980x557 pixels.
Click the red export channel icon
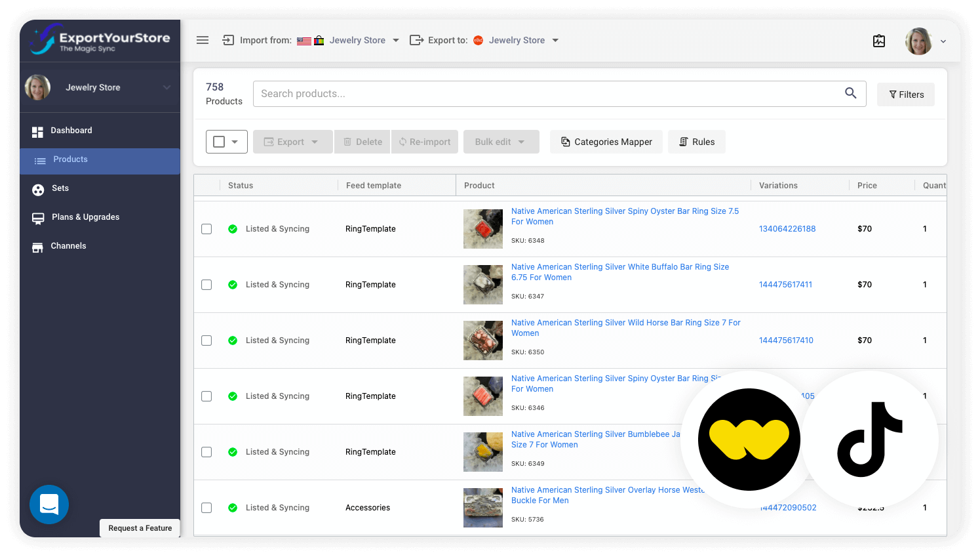pos(479,40)
